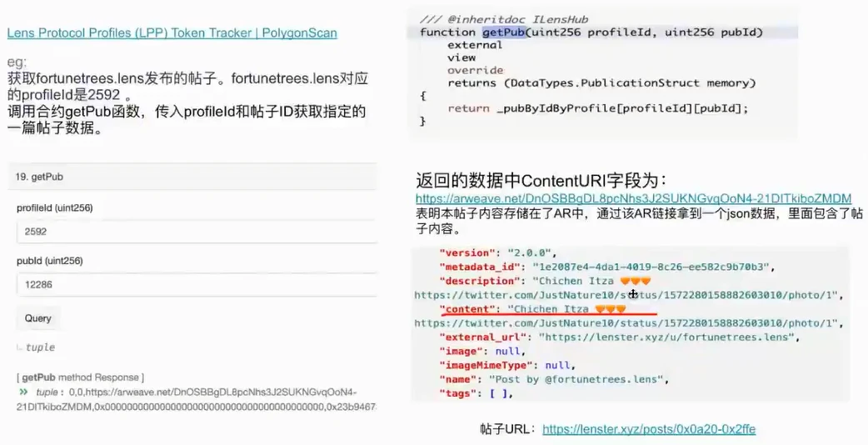Viewport: 868px width, 445px height.
Task: Click the "name": "Post by @fortunetrees.lens" line
Action: [x=554, y=380]
